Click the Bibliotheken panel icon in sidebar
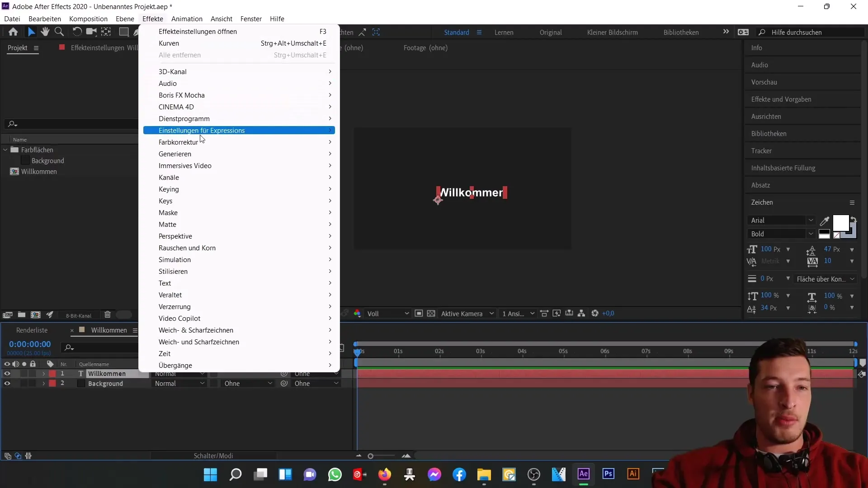Viewport: 868px width, 488px height. point(769,133)
